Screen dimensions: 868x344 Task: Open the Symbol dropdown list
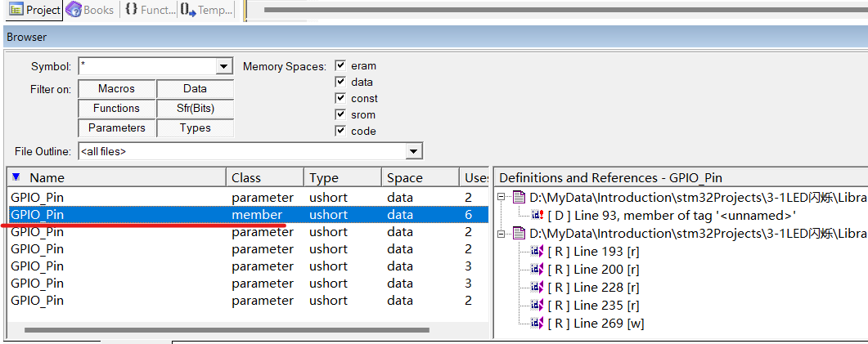point(224,66)
